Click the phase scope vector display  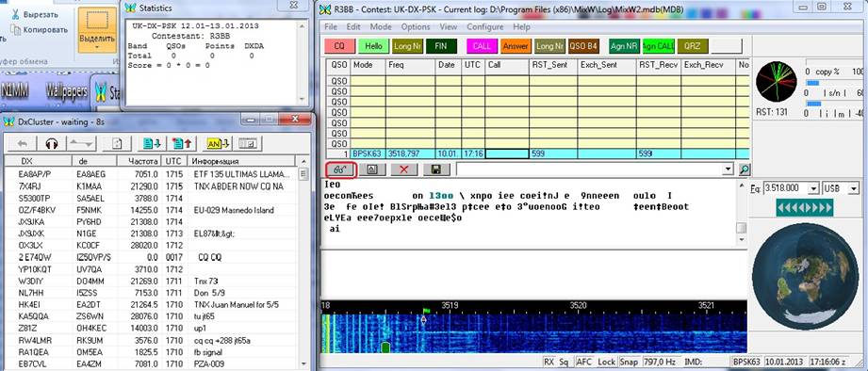click(x=776, y=81)
